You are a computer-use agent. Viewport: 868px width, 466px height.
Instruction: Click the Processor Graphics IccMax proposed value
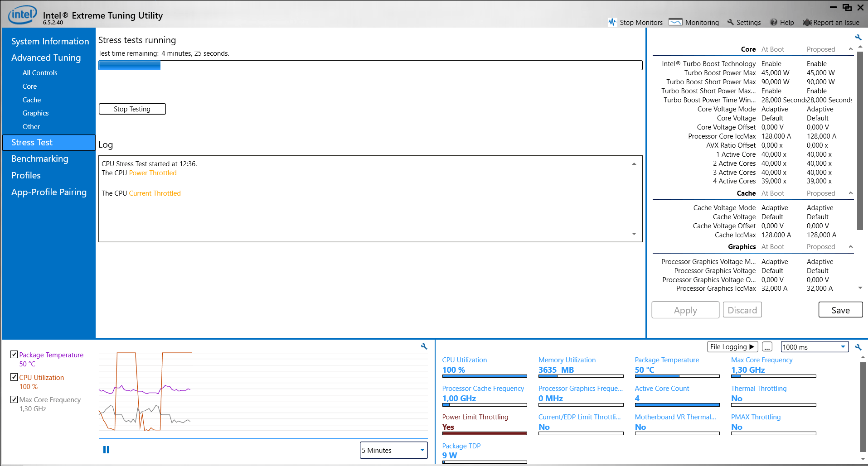point(820,288)
